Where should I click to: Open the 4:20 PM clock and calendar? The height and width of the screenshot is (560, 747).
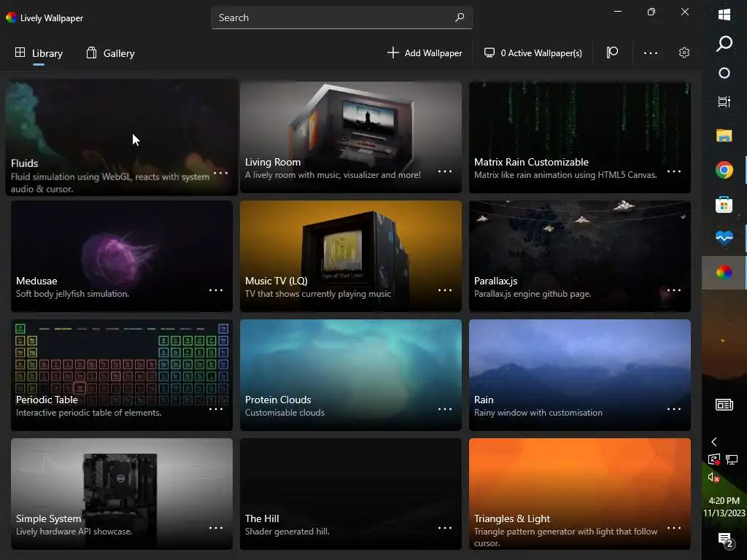(x=724, y=507)
